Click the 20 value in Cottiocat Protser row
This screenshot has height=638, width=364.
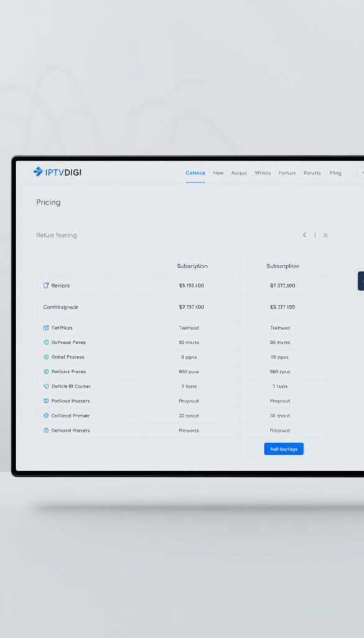tap(189, 416)
